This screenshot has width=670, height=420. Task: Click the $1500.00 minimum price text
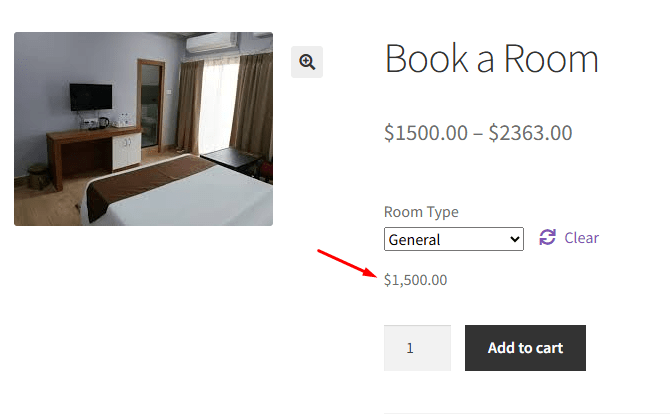[x=425, y=133]
